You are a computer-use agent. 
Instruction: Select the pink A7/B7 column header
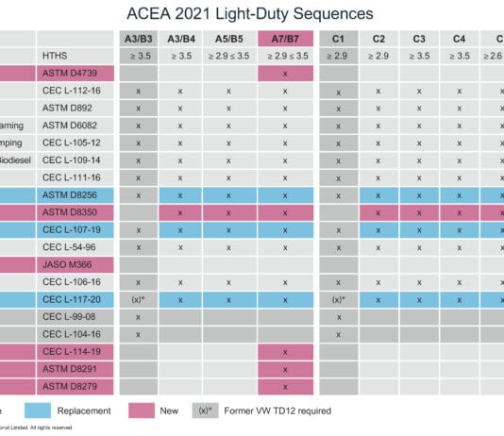point(285,39)
